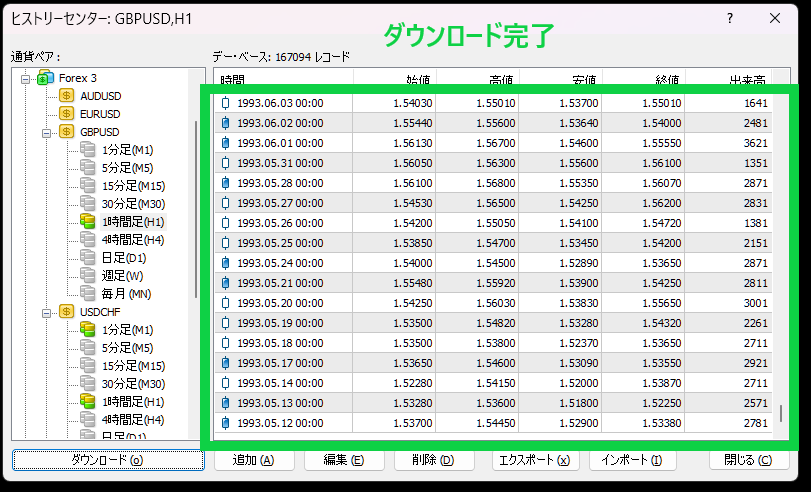This screenshot has width=811, height=492.
Task: Select the AUDUSD currency icon
Action: tap(67, 95)
